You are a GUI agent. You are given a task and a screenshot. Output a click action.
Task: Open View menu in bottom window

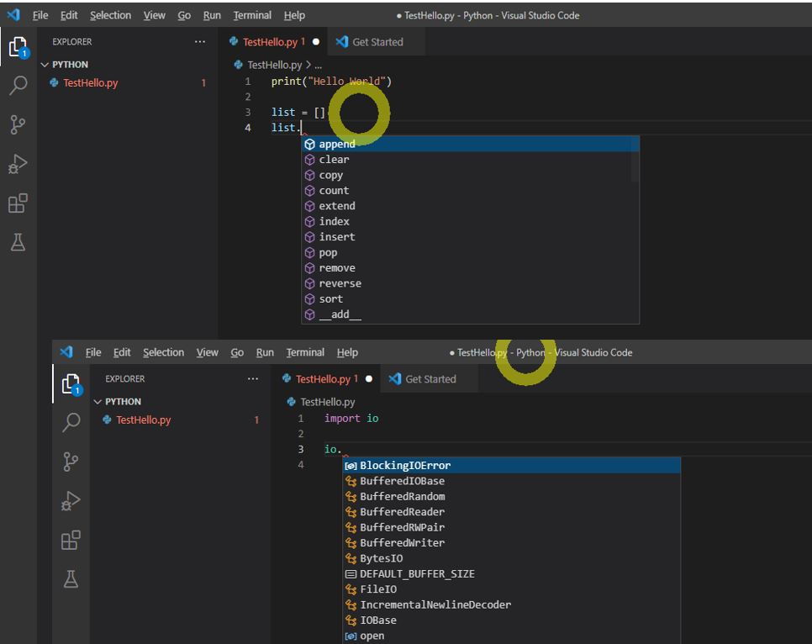click(207, 353)
